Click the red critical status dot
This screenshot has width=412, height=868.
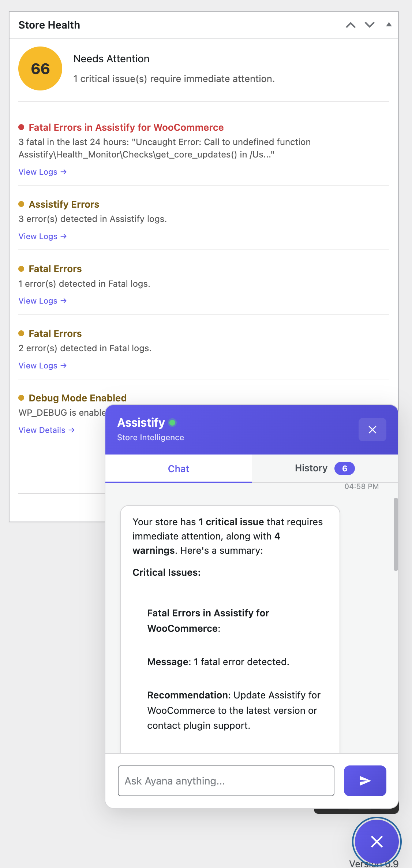tap(21, 127)
